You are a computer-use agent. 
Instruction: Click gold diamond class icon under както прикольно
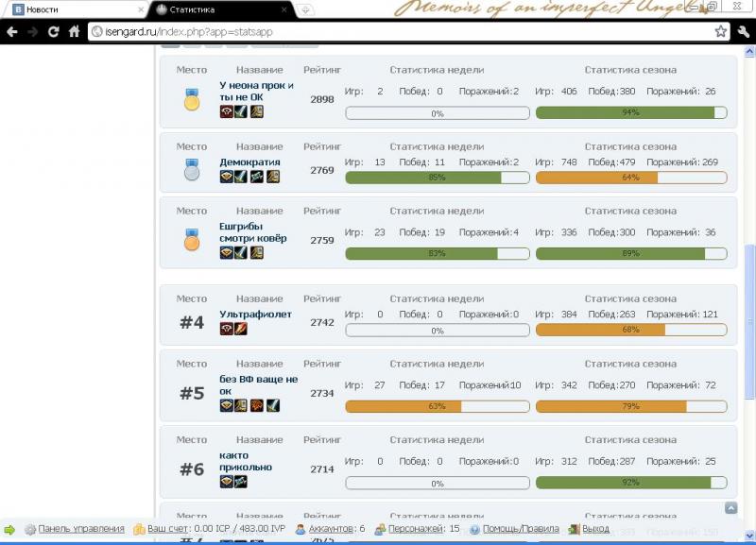[x=226, y=482]
